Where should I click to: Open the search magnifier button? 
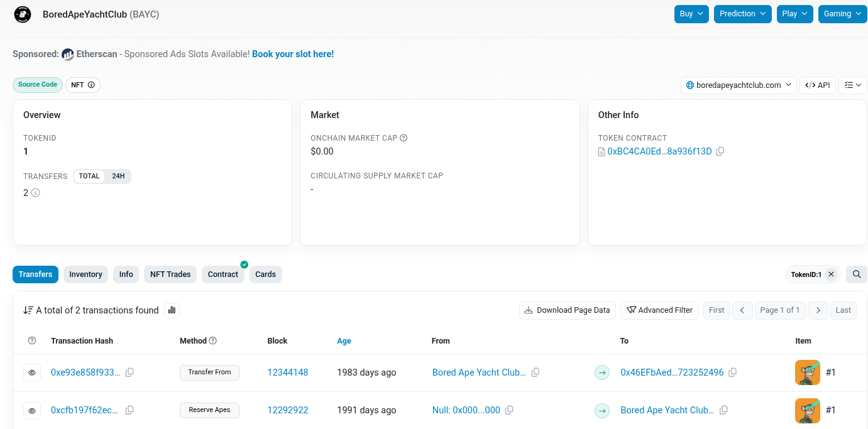[857, 274]
